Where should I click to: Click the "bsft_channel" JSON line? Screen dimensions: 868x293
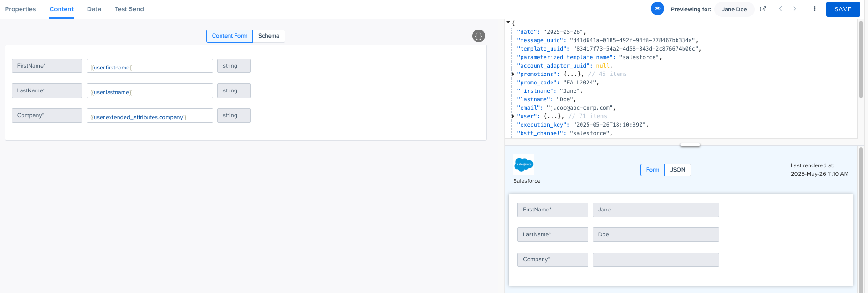click(565, 133)
